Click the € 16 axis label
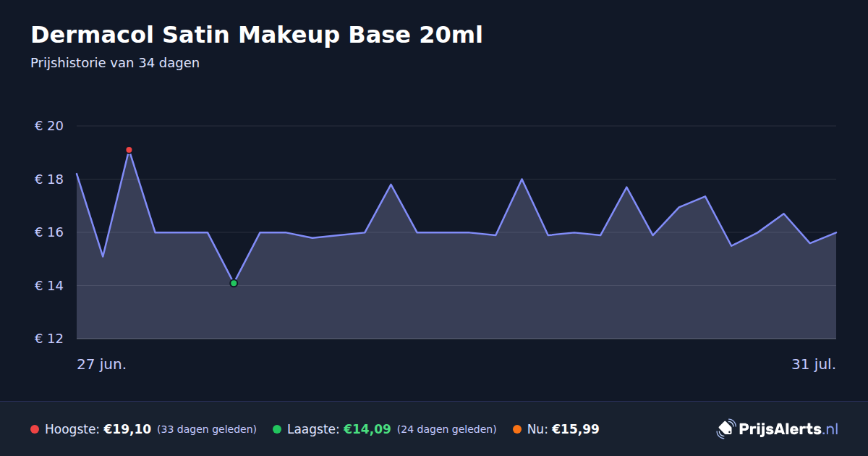Viewport: 868px width, 456px height. coord(49,232)
